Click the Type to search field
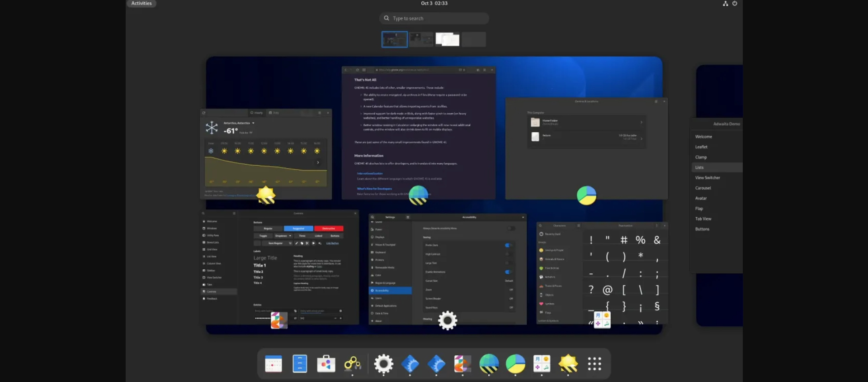Viewport: 868px width, 382px height. pos(434,19)
